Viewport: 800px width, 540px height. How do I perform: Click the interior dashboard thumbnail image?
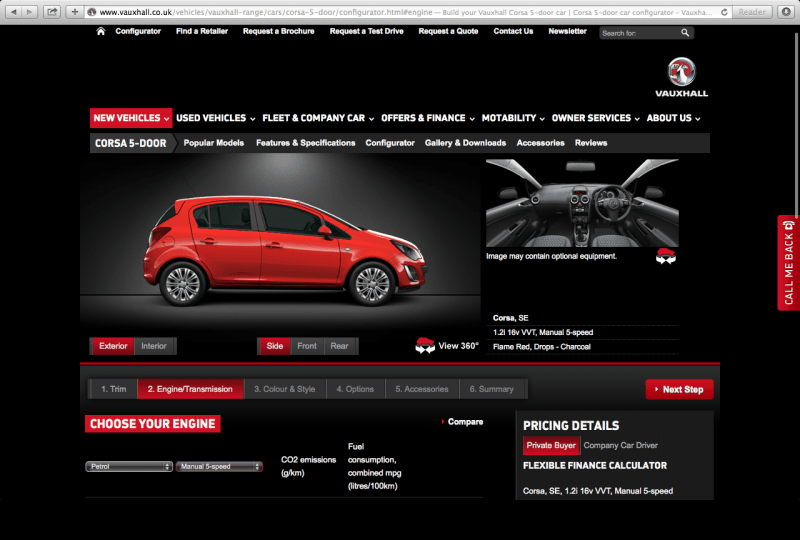tap(582, 203)
